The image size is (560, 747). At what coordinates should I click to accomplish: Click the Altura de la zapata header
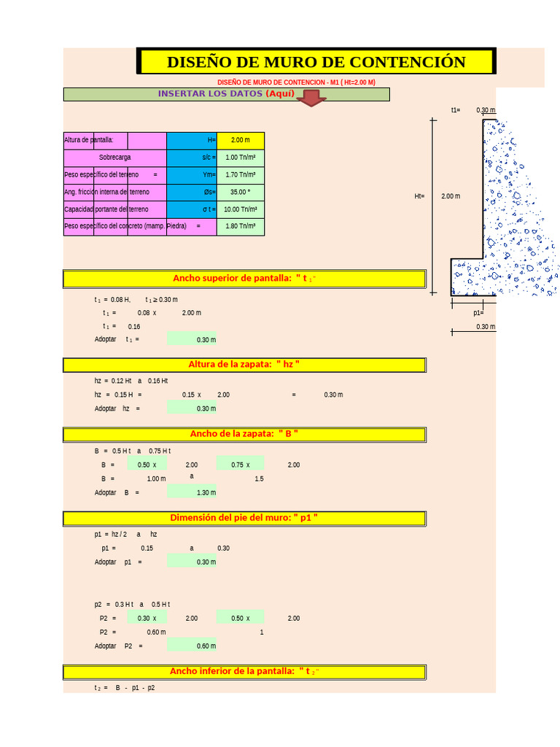pyautogui.click(x=245, y=365)
